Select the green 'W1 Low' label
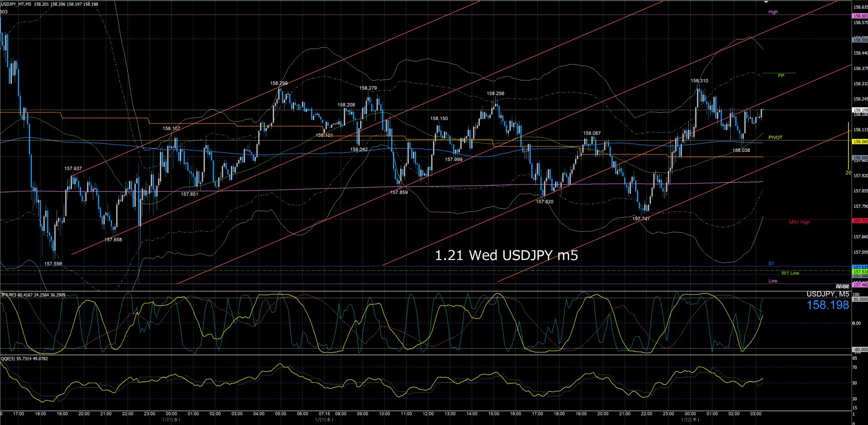 (790, 273)
